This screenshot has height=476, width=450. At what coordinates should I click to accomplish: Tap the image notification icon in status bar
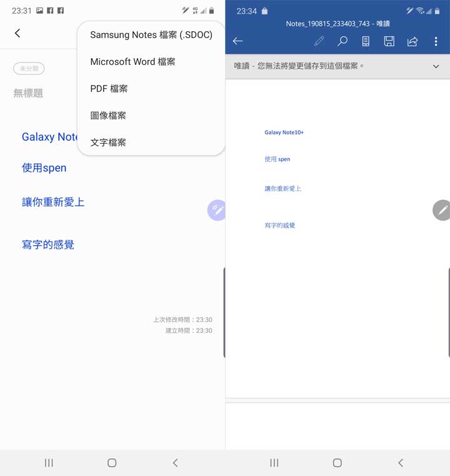[x=40, y=11]
